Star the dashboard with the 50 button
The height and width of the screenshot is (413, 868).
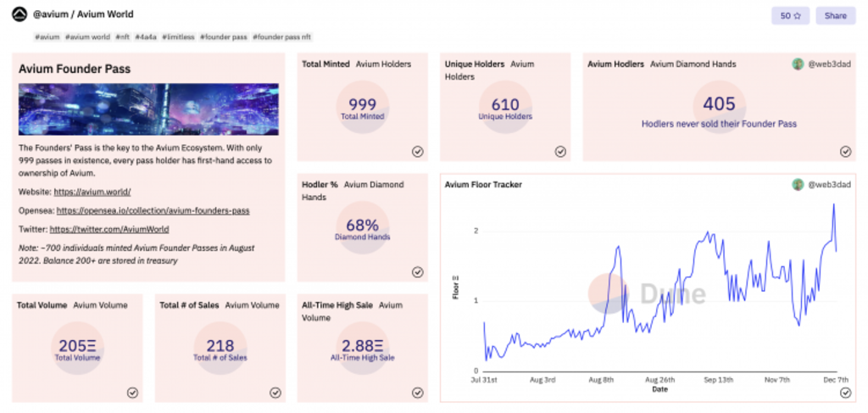[x=789, y=15]
